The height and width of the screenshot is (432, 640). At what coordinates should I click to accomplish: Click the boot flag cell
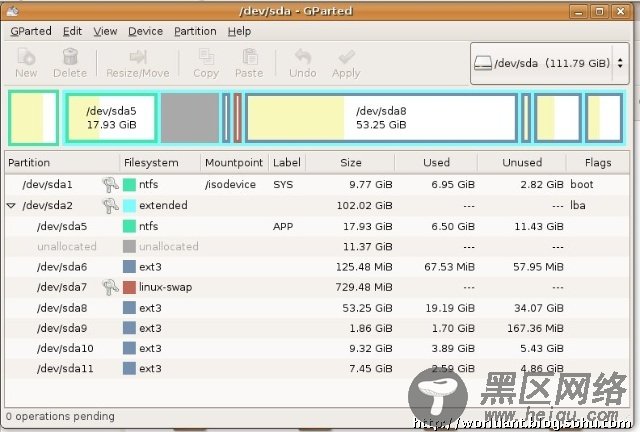coord(582,184)
